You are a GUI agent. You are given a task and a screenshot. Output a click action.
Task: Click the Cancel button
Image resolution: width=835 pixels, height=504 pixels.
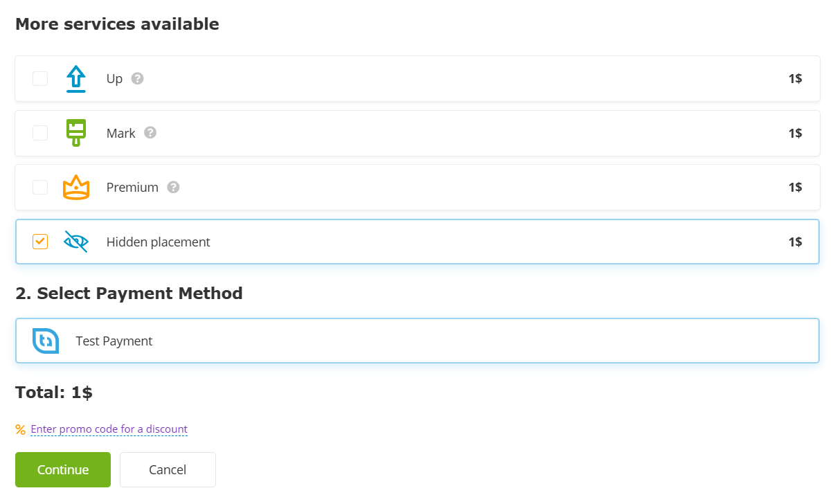click(x=168, y=469)
